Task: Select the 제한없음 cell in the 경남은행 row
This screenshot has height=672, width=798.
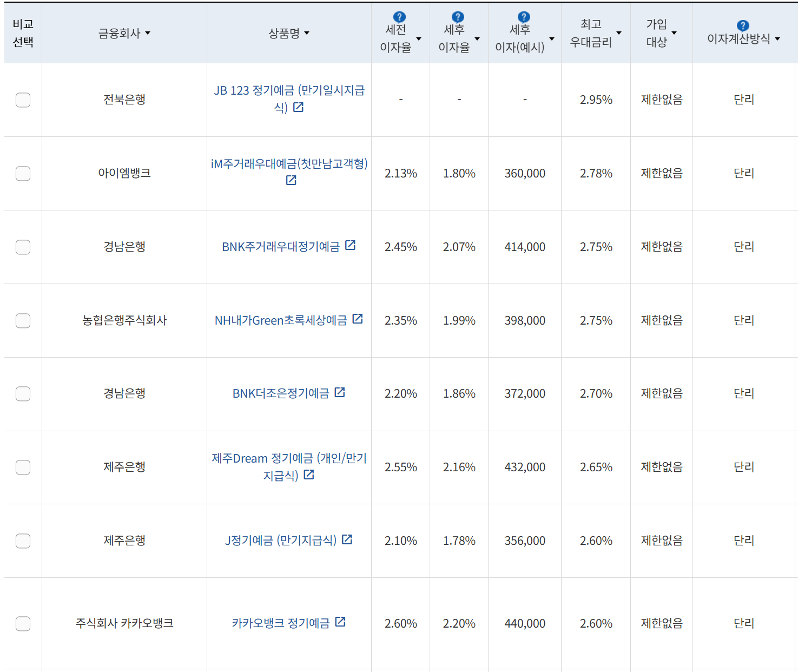Action: click(x=661, y=247)
